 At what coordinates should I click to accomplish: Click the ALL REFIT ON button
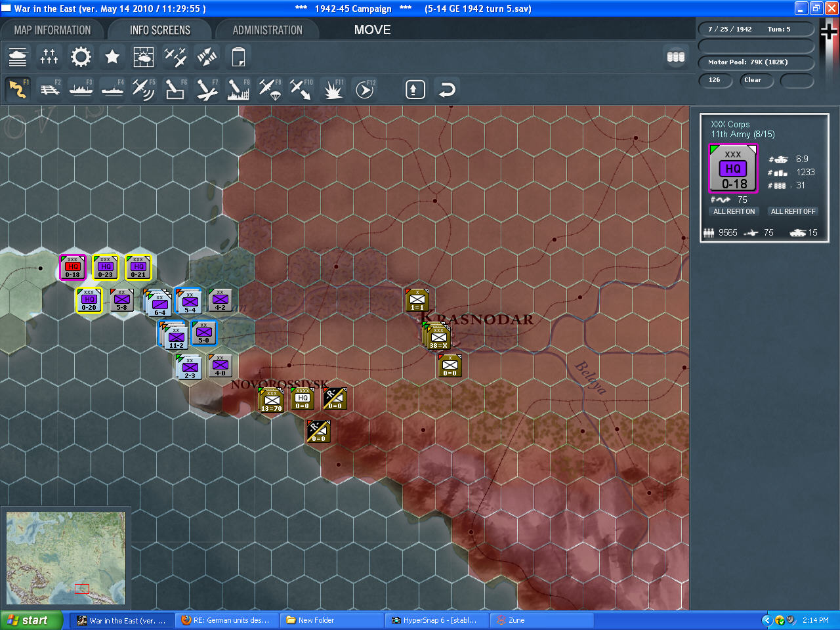click(734, 211)
